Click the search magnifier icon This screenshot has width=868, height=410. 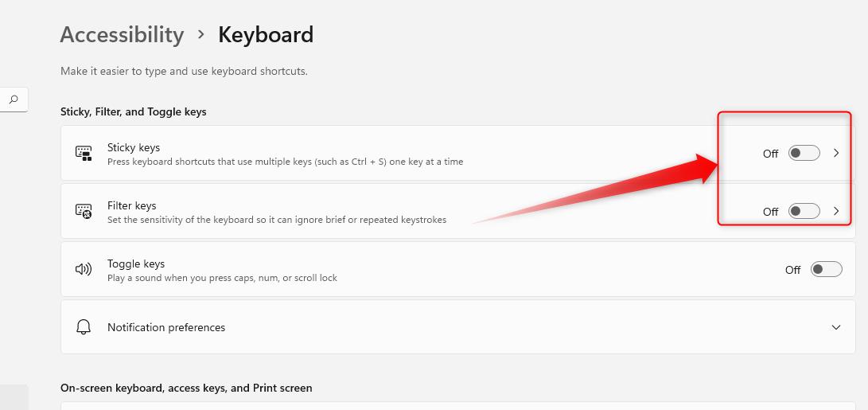click(14, 100)
